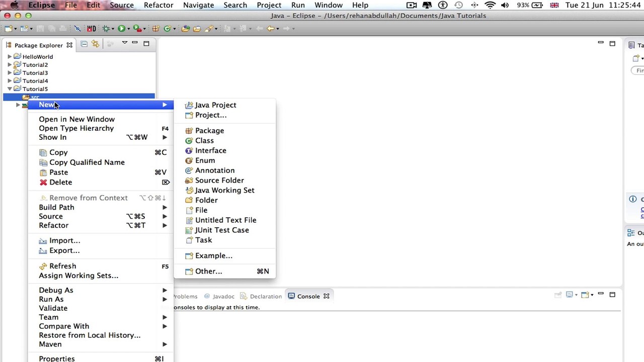Screen dimensions: 644x362
Task: Open Console display selector icon
Action: click(x=570, y=295)
